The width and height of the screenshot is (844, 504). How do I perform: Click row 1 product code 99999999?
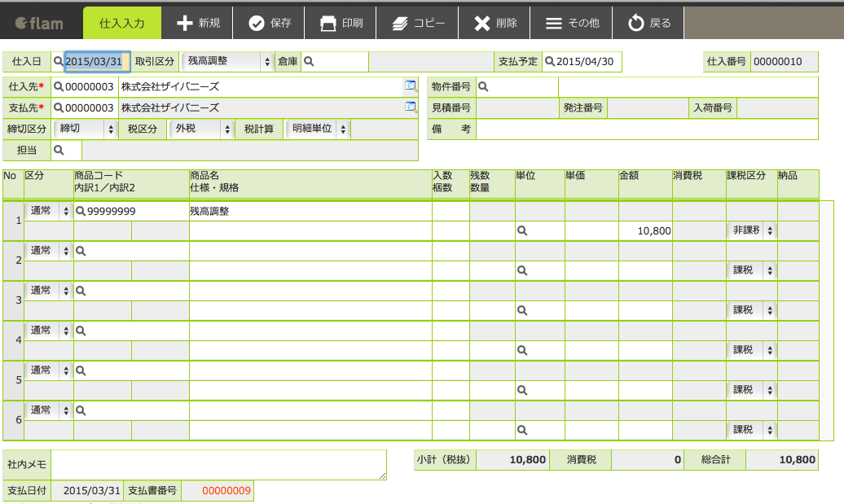(112, 212)
